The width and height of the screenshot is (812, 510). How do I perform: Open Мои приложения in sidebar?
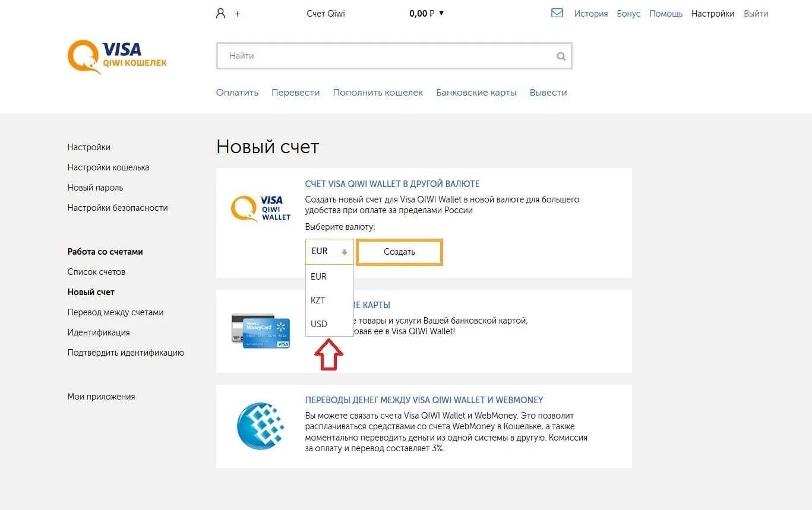101,397
